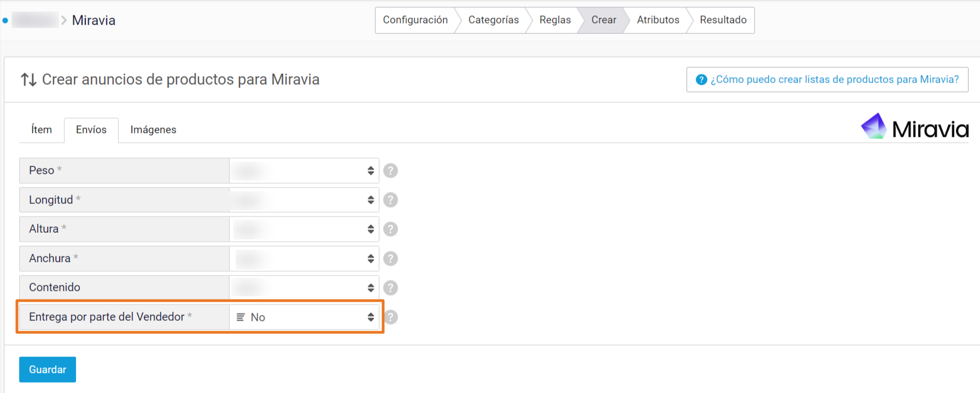
Task: Click the Miravia logo
Action: (x=914, y=127)
